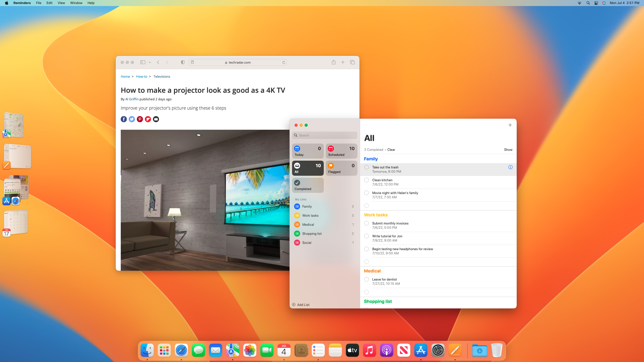
Task: Expand the Shopping list section
Action: [378, 301]
